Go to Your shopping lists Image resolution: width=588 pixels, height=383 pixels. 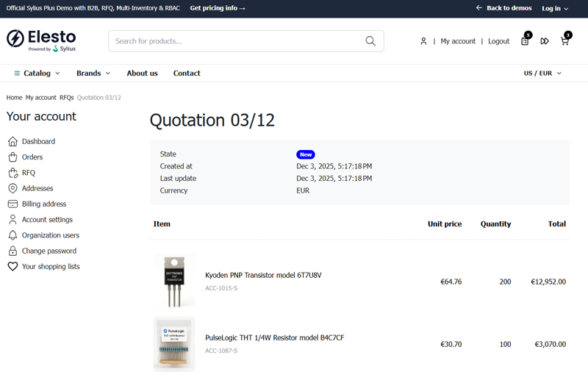(x=51, y=266)
